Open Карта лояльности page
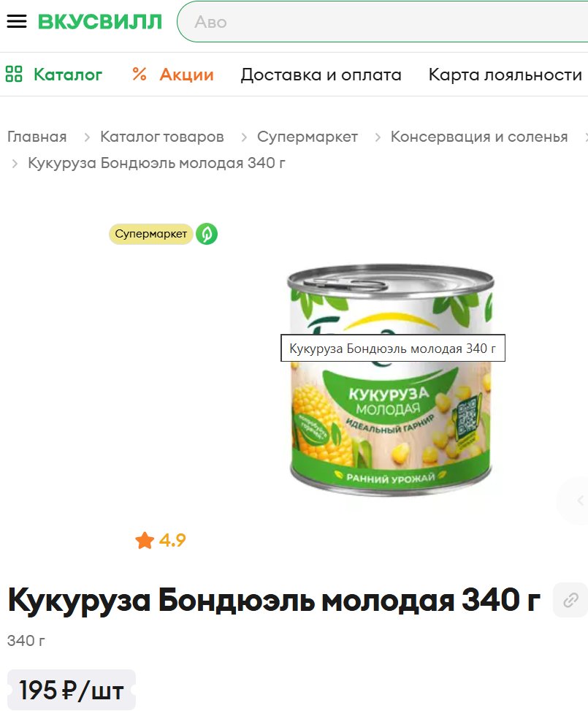Viewport: 588px width, 711px height. (505, 75)
